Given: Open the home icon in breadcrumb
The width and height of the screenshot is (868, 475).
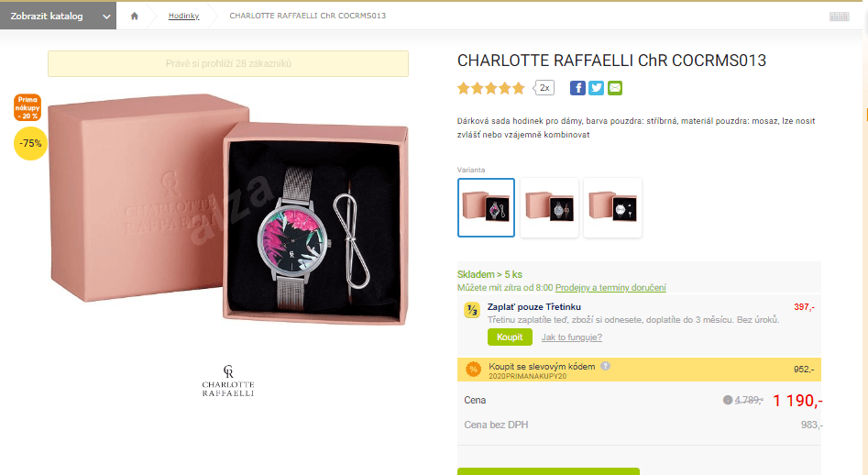Looking at the screenshot, I should point(135,17).
